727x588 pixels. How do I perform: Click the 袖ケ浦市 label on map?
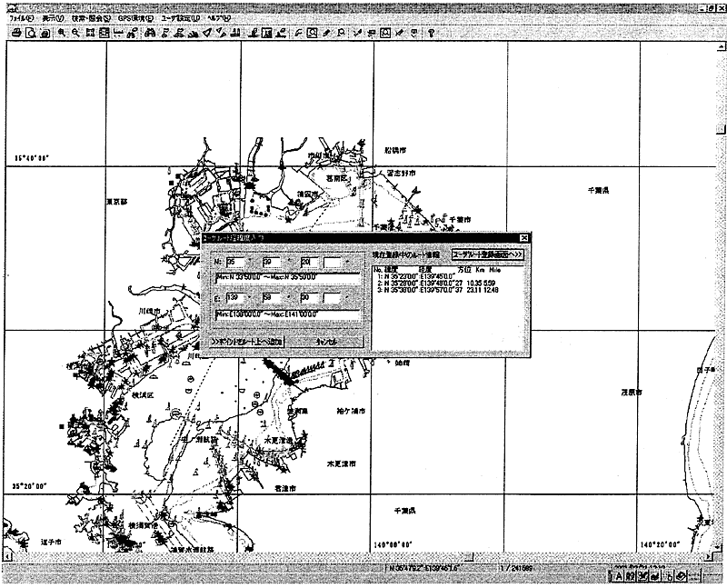pos(351,411)
